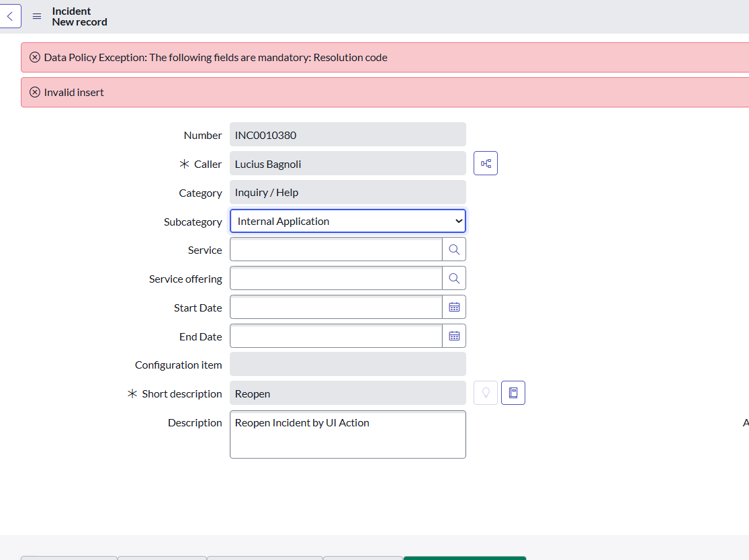The width and height of the screenshot is (749, 560).
Task: Click the Short description field
Action: coord(348,393)
